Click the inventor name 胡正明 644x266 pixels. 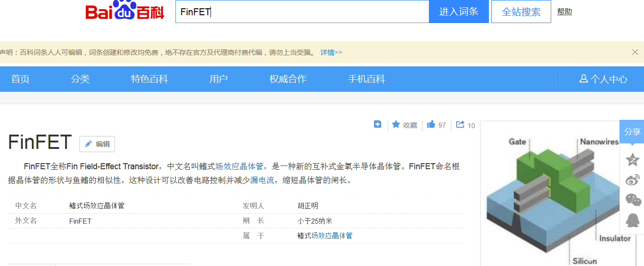tap(308, 206)
